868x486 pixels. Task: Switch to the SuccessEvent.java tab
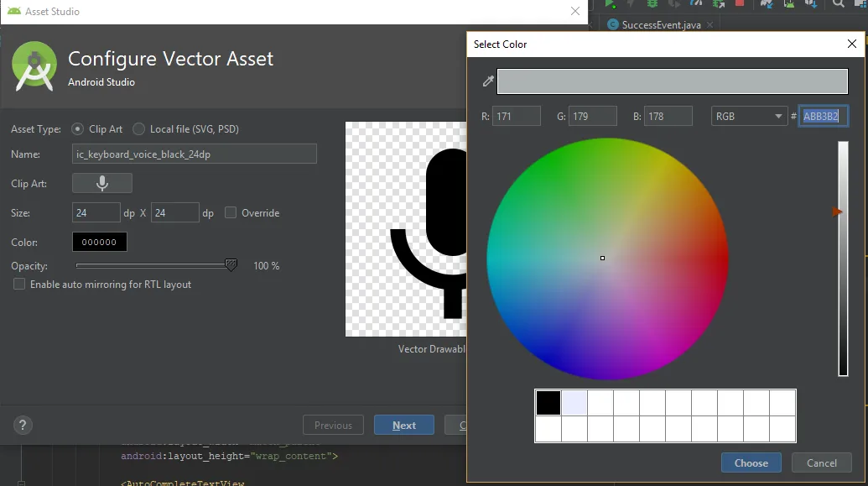pyautogui.click(x=661, y=25)
